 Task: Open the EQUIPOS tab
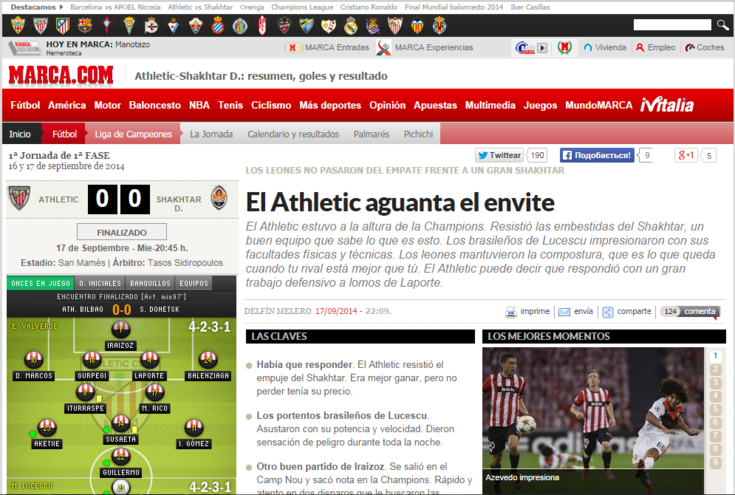[x=194, y=283]
